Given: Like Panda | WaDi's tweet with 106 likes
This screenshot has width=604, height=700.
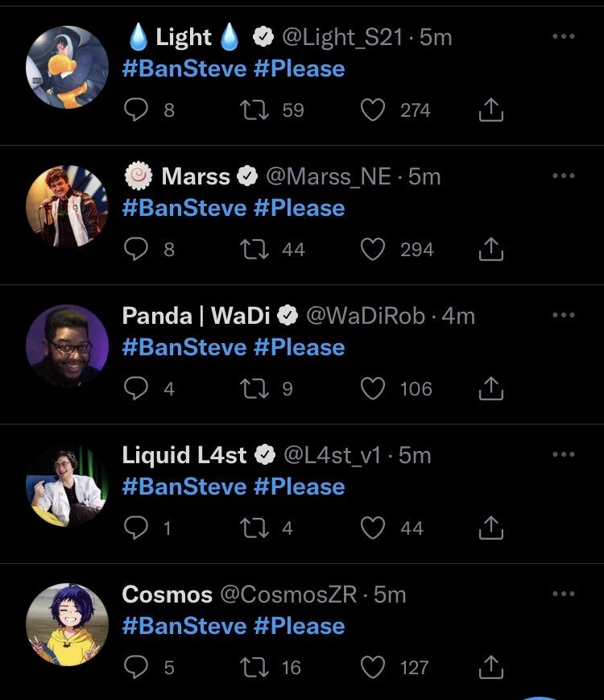Looking at the screenshot, I should click(x=373, y=389).
